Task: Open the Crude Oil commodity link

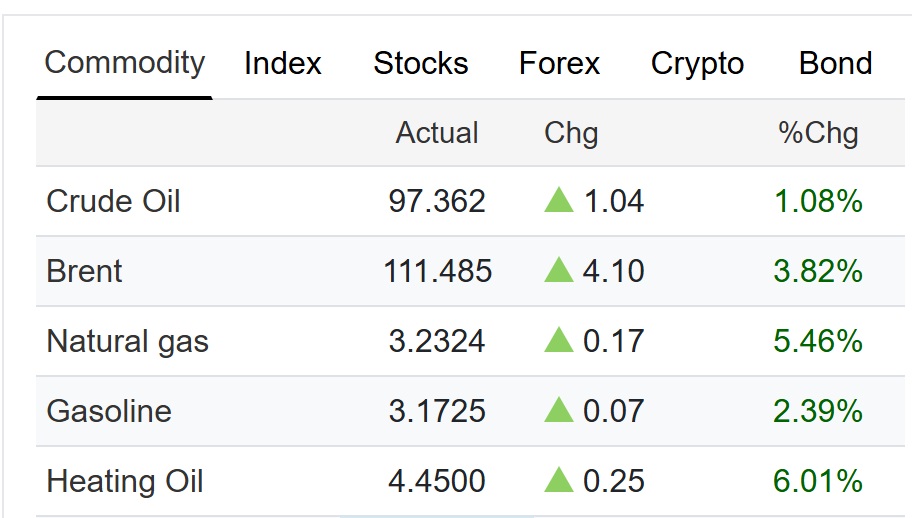Action: [113, 201]
